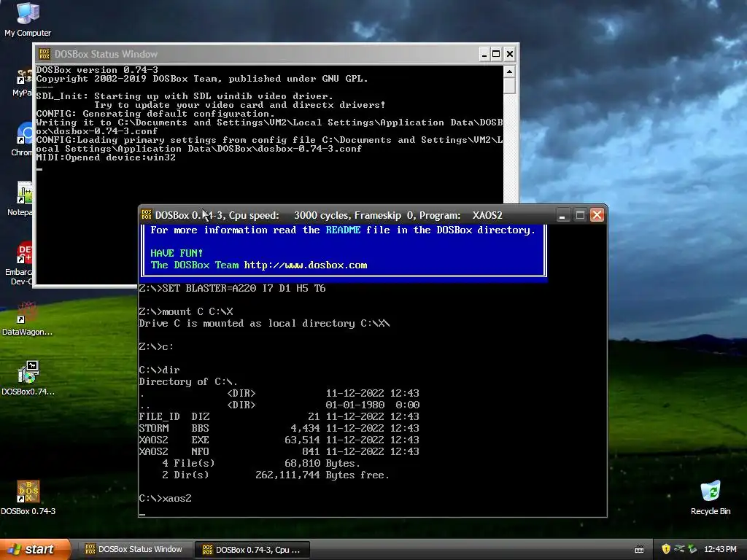Switch to DOSBox Status Window taskbar button

pos(134,549)
